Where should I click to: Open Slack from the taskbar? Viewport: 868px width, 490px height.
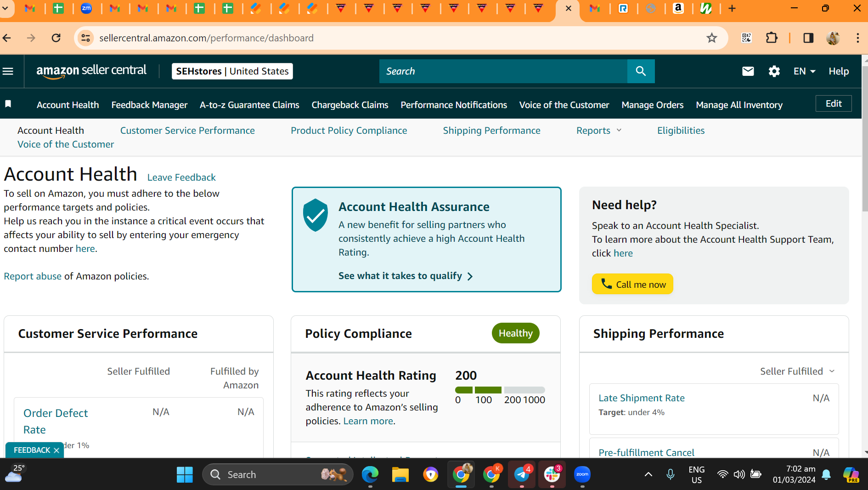(x=552, y=474)
